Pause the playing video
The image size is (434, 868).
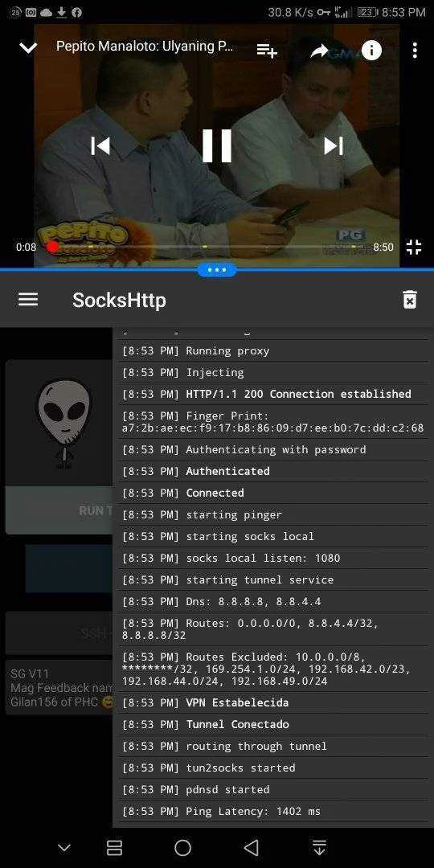pos(216,145)
